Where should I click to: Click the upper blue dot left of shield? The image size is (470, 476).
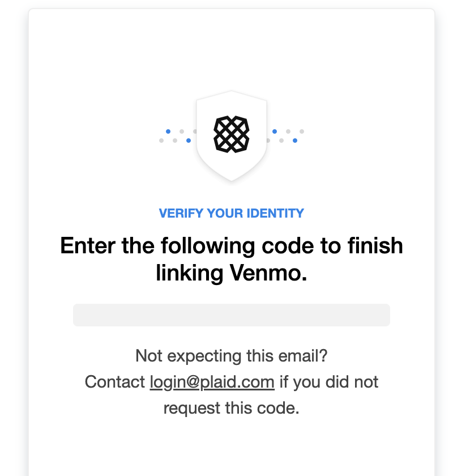click(x=168, y=131)
